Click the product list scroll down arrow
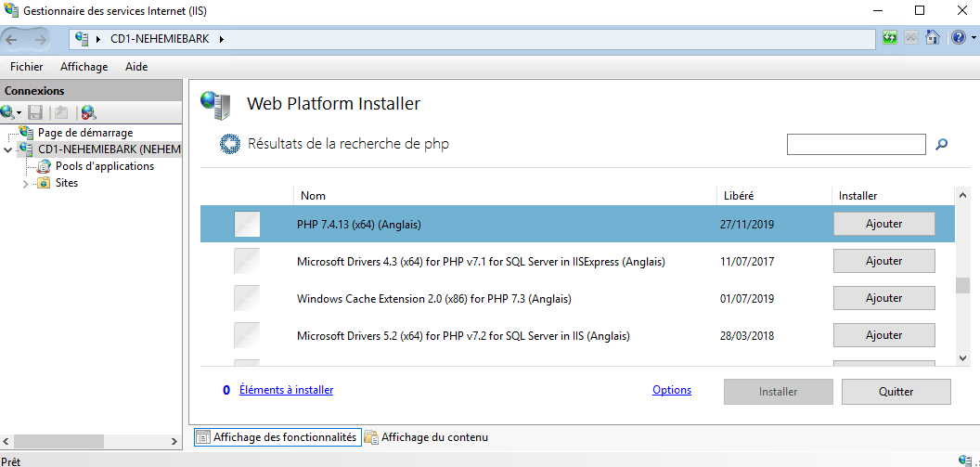The height and width of the screenshot is (467, 980). (x=962, y=357)
